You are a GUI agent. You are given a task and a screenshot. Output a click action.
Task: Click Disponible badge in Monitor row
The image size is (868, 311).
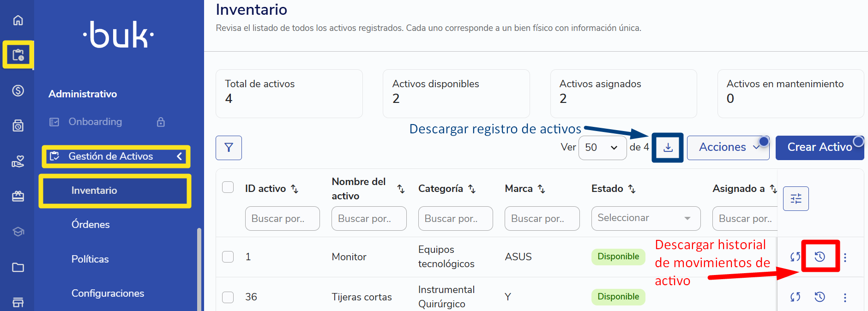pos(618,257)
